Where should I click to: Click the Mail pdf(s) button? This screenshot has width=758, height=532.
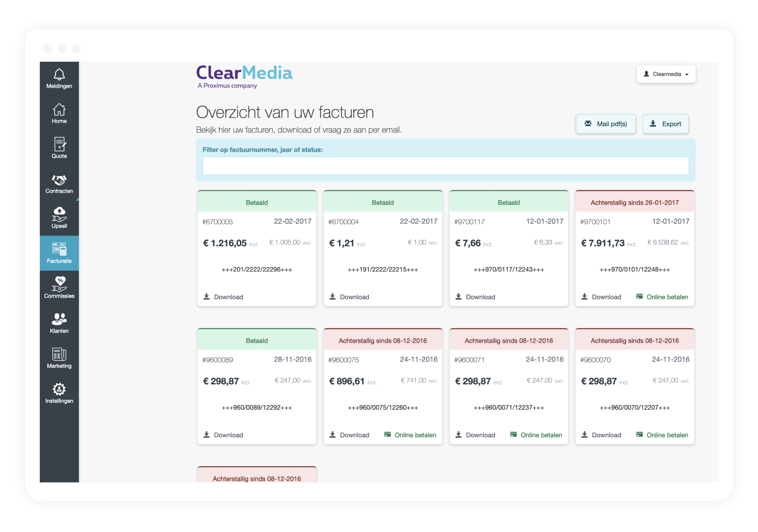(606, 124)
